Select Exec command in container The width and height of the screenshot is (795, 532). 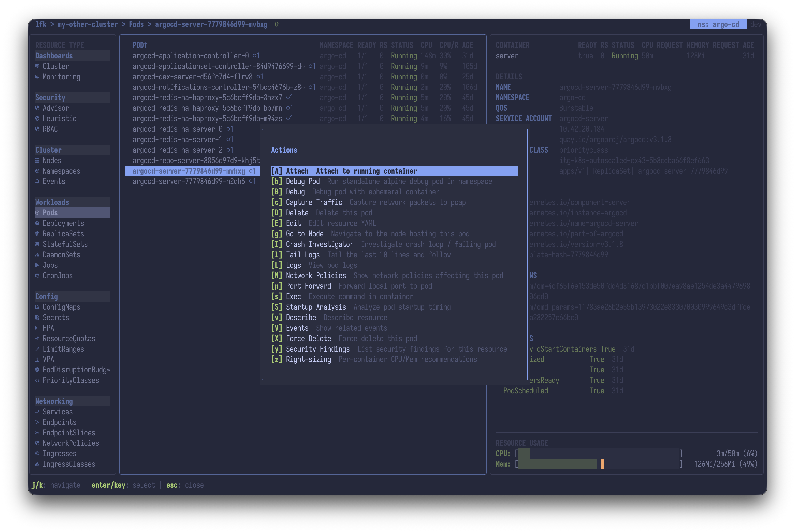(x=395, y=297)
